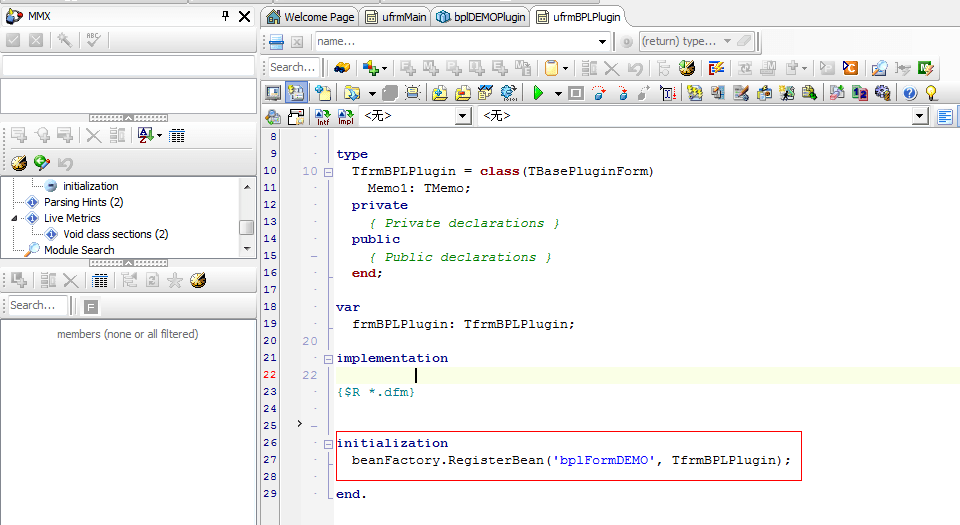The image size is (960, 525).
Task: Toggle the highlighted second button in debug toolbar
Action: pos(296,93)
